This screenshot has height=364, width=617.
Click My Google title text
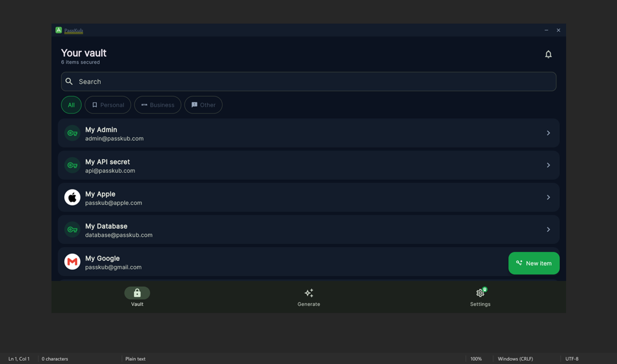[x=102, y=258]
